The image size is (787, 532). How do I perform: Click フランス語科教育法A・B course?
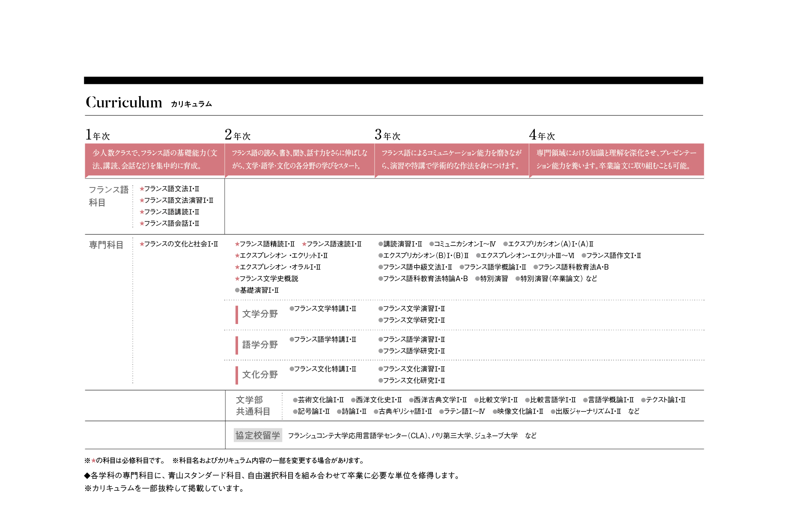point(571,267)
